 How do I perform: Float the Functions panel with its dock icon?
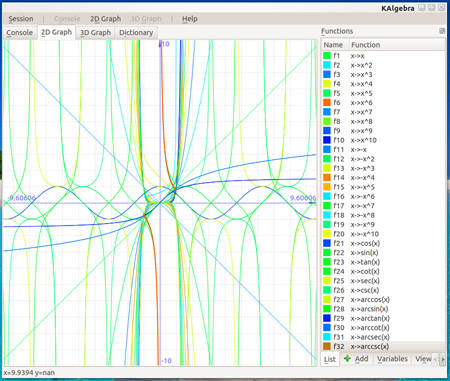442,31
